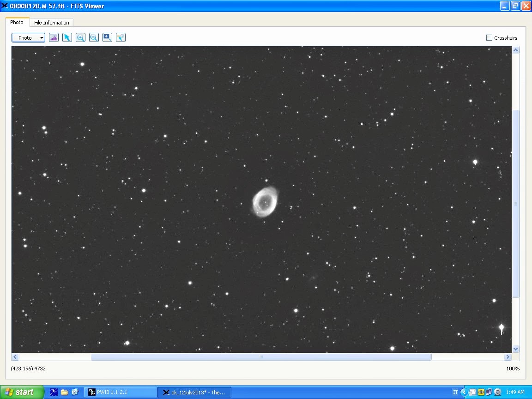Open the folder quick launch icon
The width and height of the screenshot is (532, 399).
(x=65, y=392)
